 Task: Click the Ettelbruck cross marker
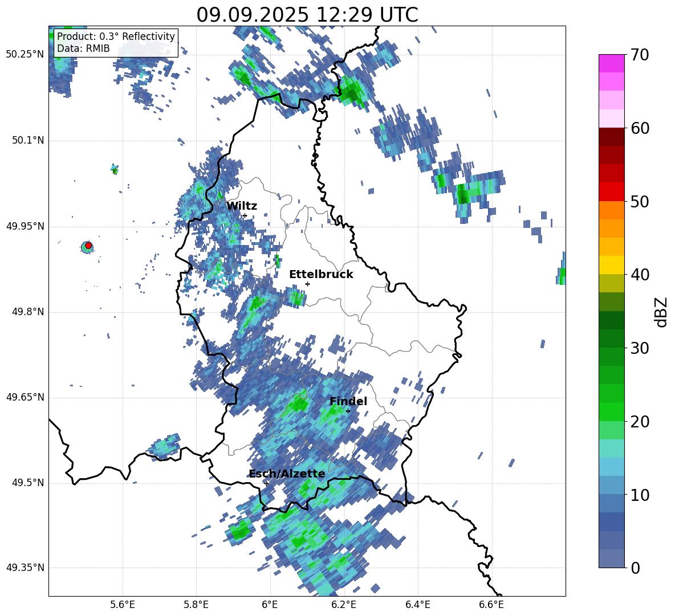pyautogui.click(x=307, y=284)
